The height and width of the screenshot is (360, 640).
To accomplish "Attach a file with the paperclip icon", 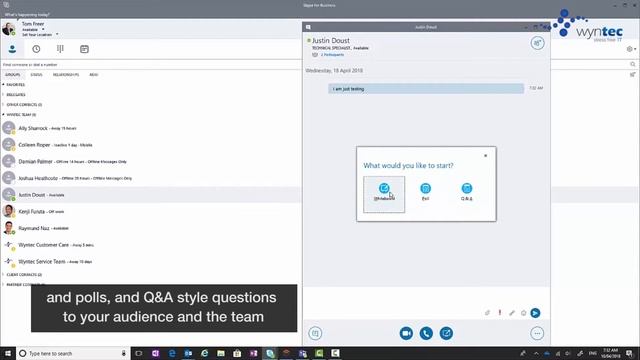I will [487, 313].
